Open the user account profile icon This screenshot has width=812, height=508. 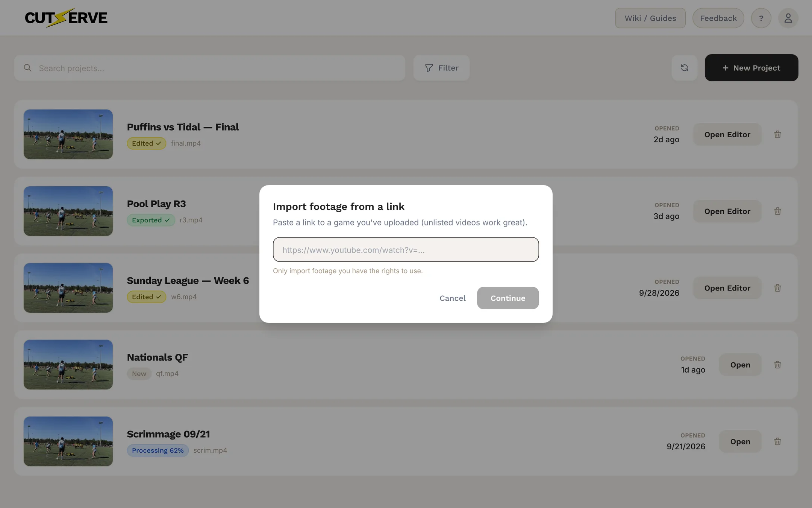click(x=788, y=18)
